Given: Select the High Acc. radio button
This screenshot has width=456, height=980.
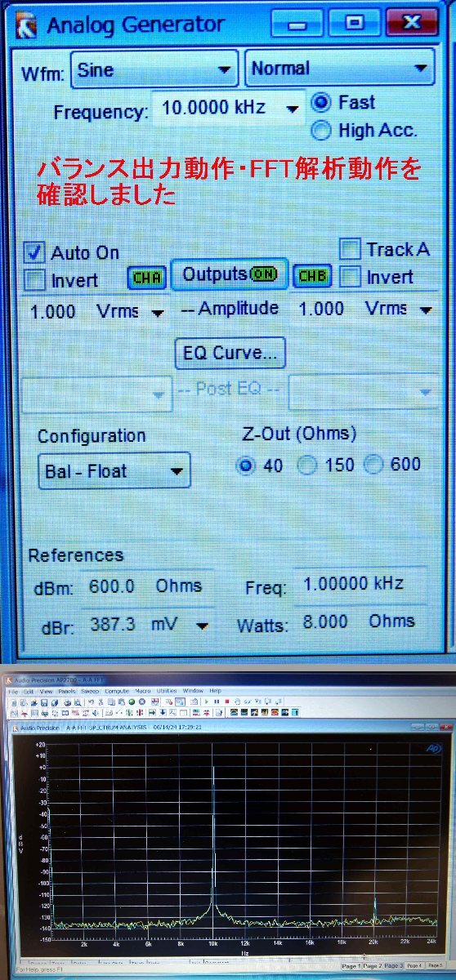Looking at the screenshot, I should coord(321,130).
